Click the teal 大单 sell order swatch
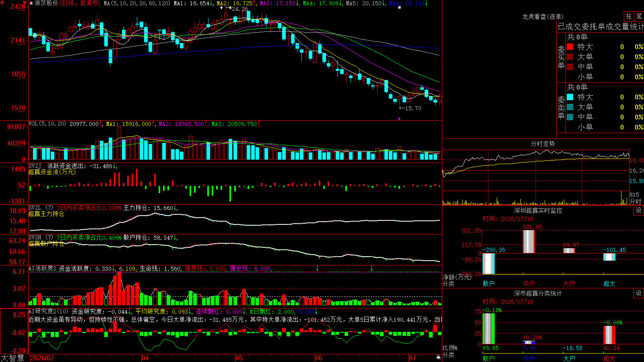This screenshot has height=362, width=644. coord(570,107)
